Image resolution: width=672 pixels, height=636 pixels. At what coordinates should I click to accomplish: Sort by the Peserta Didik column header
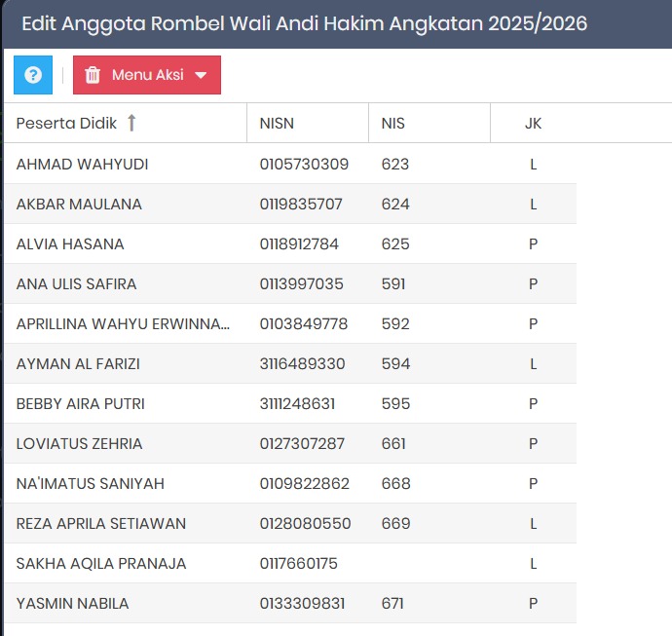66,123
